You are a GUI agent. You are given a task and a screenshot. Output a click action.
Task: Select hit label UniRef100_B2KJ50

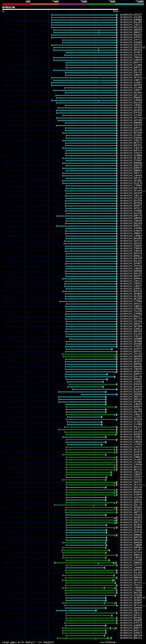[x=131, y=72]
